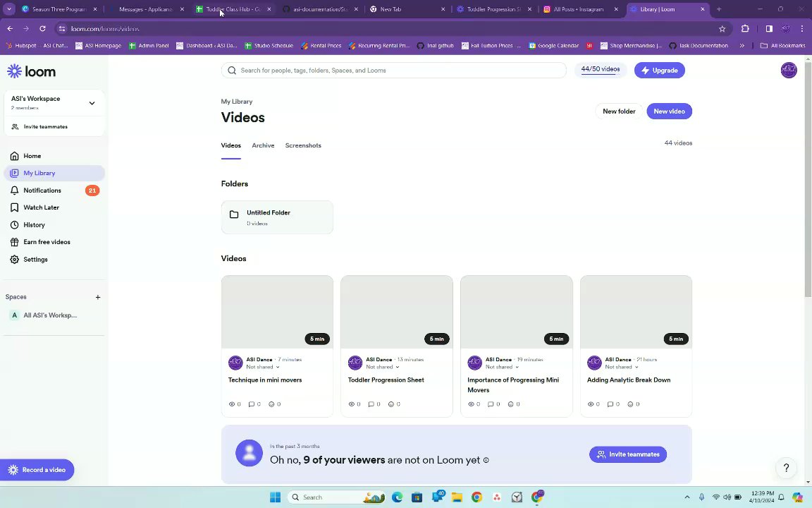
Task: Open the Untitled Folder
Action: click(x=277, y=217)
